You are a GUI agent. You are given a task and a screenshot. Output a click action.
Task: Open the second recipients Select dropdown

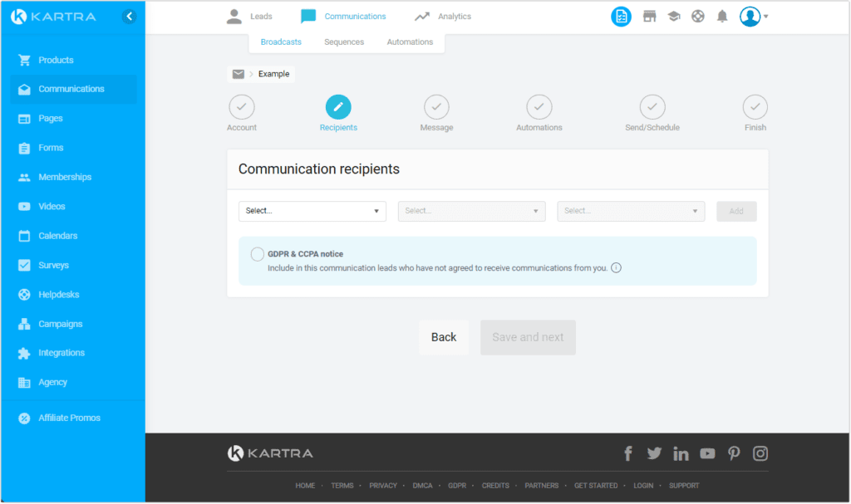point(471,211)
